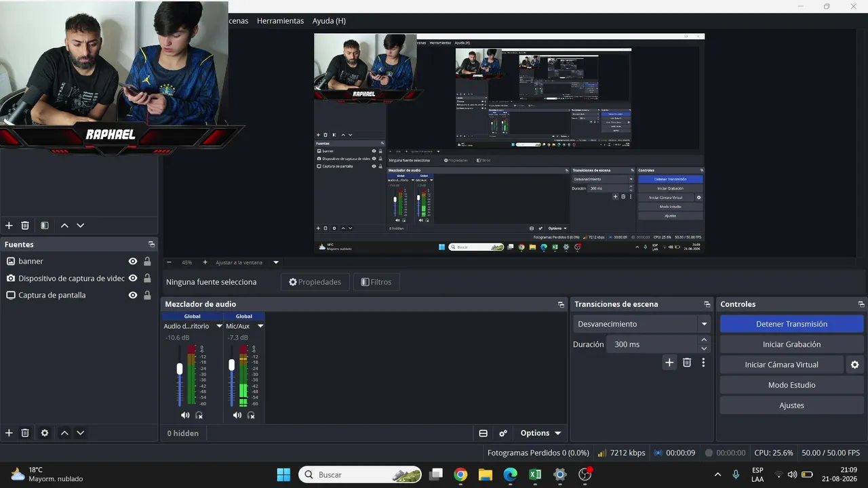
Task: Mute the Audio del escritorio channel
Action: (185, 415)
